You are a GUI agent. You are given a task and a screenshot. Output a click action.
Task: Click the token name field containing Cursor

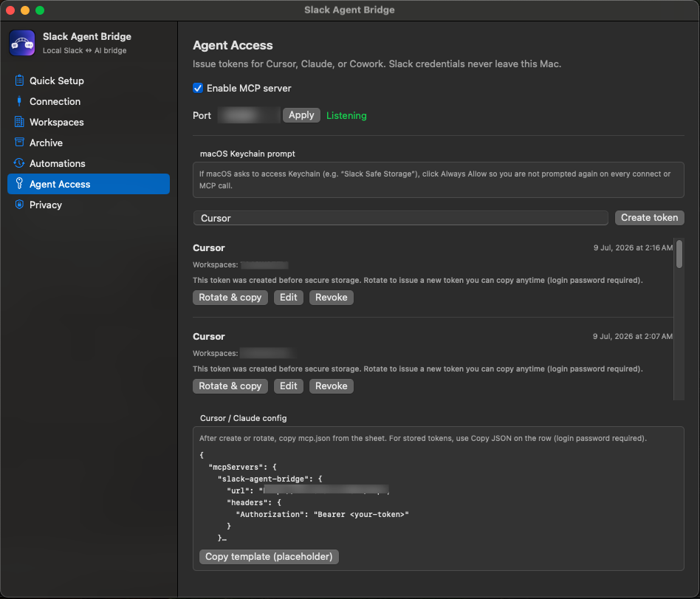point(400,218)
